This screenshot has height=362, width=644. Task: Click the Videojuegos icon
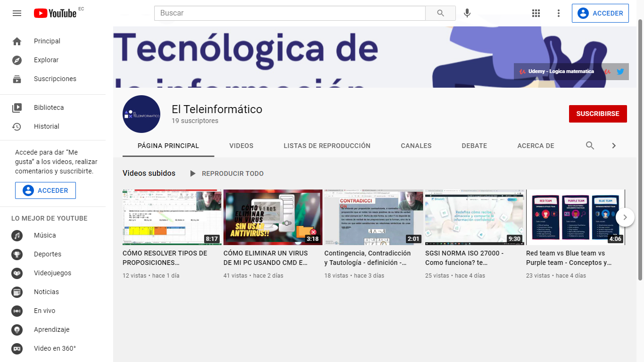click(17, 273)
